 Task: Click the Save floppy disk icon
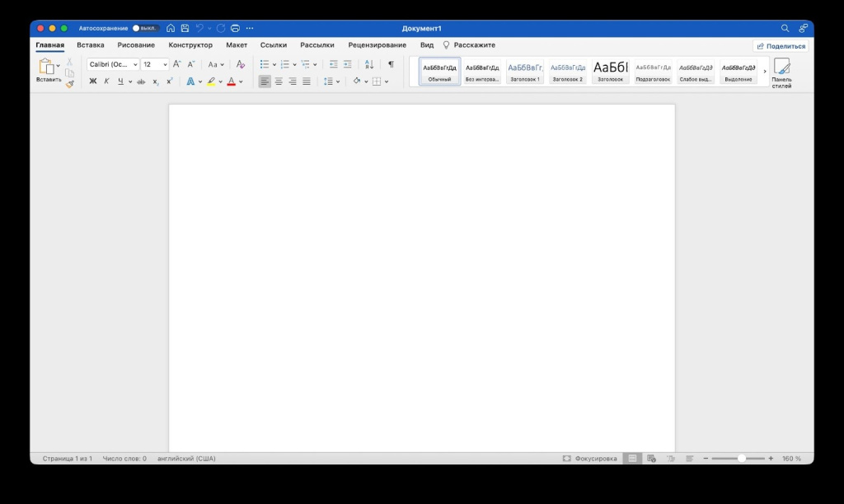[x=185, y=28]
